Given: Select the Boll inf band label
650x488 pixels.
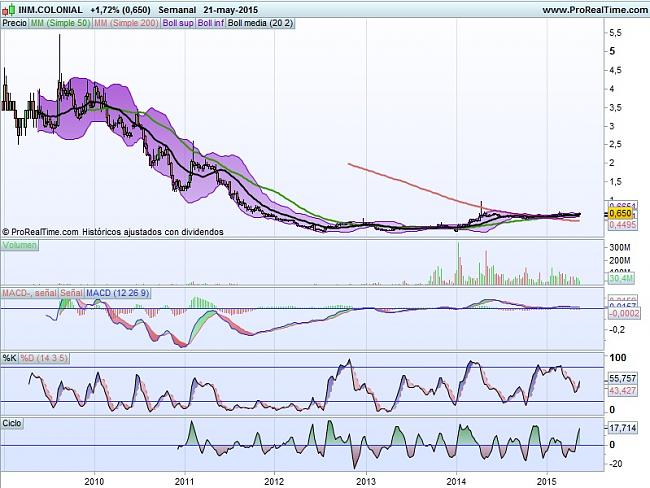Looking at the screenshot, I should coord(210,20).
